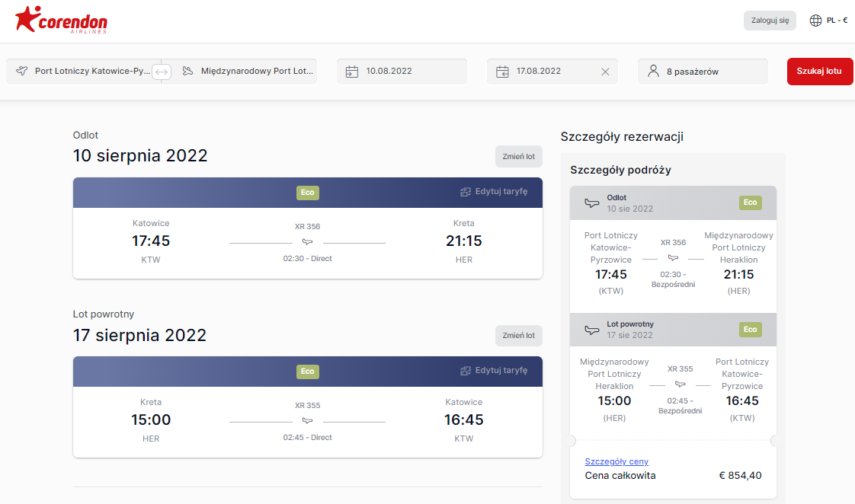Open the 8 pasażerów passenger selector
Viewport: 855px width, 504px height.
click(703, 72)
